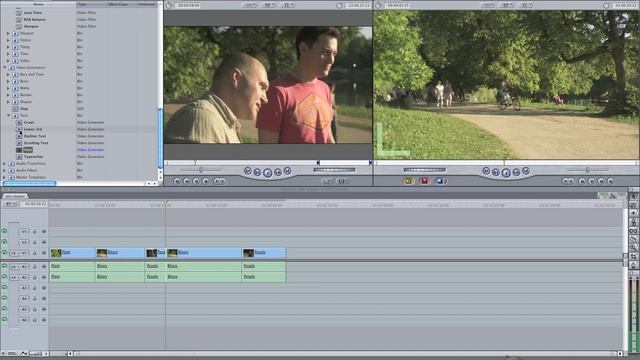Screen dimensions: 640x360
Task: Expand the Bars and Tone folder
Action: pos(8,74)
